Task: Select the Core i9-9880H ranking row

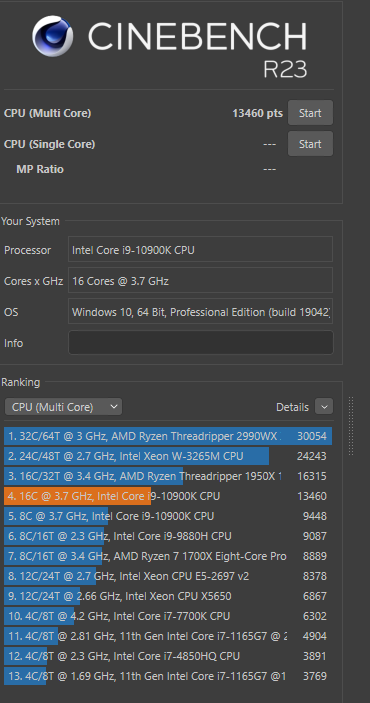Action: 168,536
